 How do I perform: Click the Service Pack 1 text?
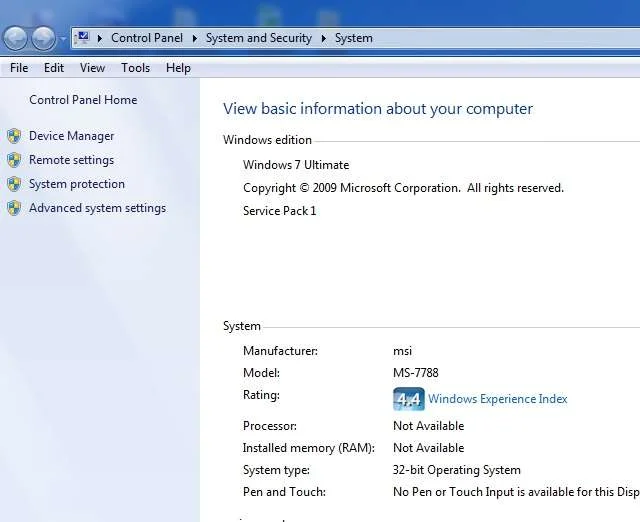280,211
